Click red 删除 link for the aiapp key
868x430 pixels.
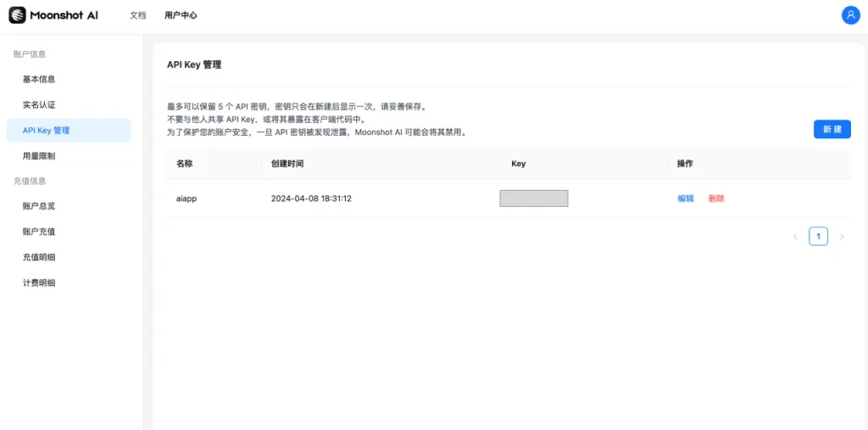716,198
